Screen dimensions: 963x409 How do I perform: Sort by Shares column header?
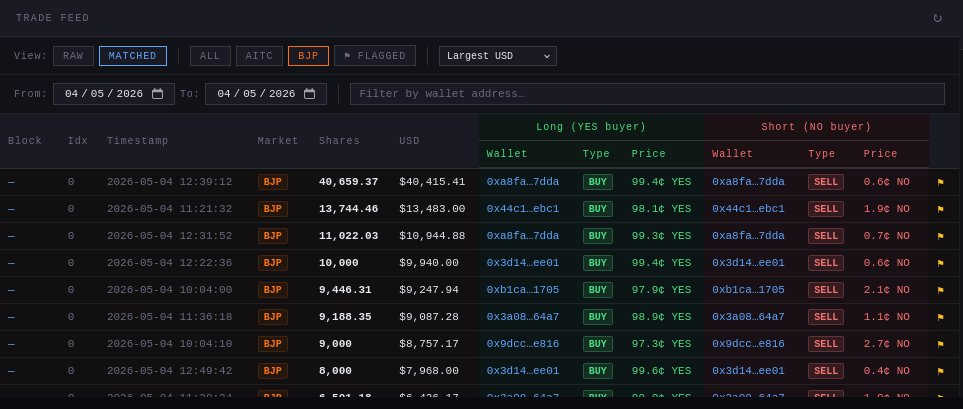339,141
